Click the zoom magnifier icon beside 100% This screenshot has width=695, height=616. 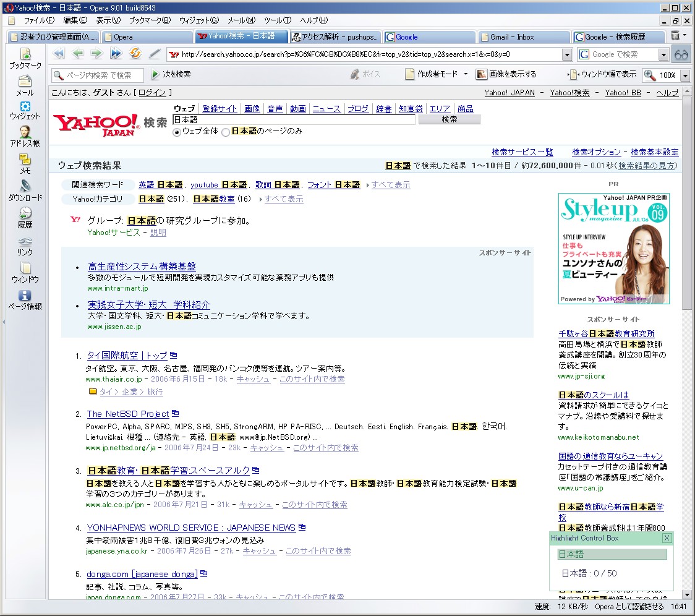tap(649, 75)
